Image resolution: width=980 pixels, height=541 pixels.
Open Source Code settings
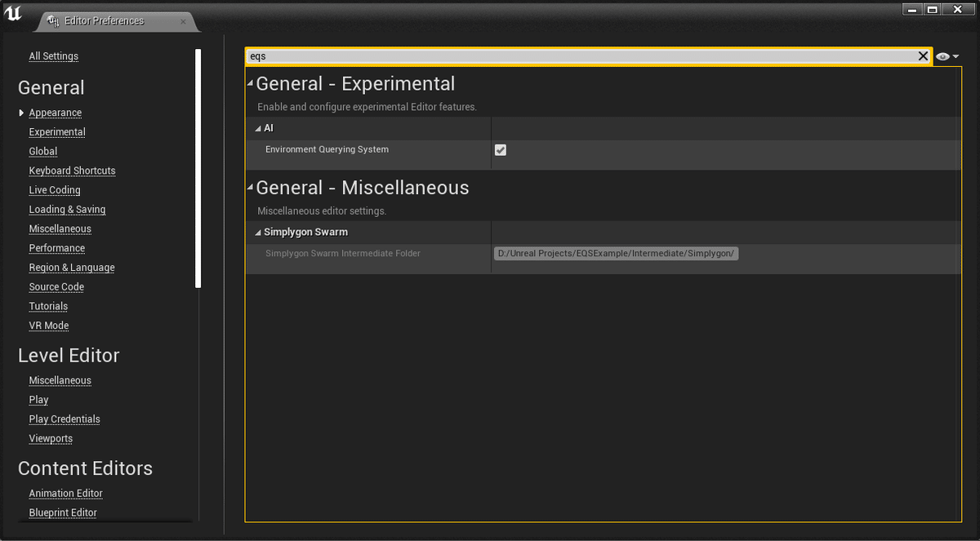point(56,287)
